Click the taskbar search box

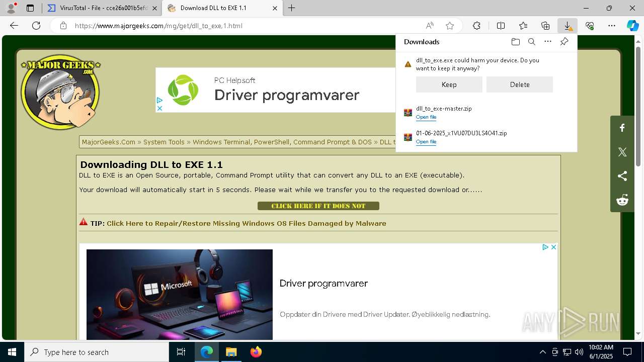pos(97,352)
